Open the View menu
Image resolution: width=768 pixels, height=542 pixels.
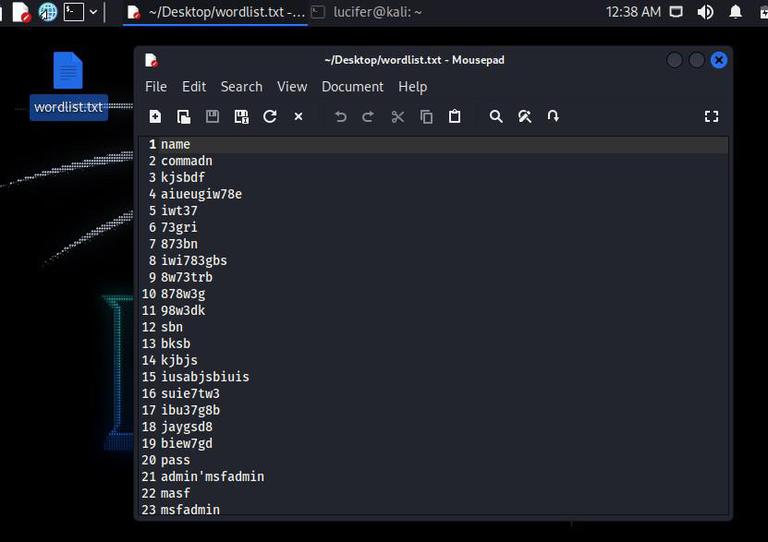[x=292, y=87]
